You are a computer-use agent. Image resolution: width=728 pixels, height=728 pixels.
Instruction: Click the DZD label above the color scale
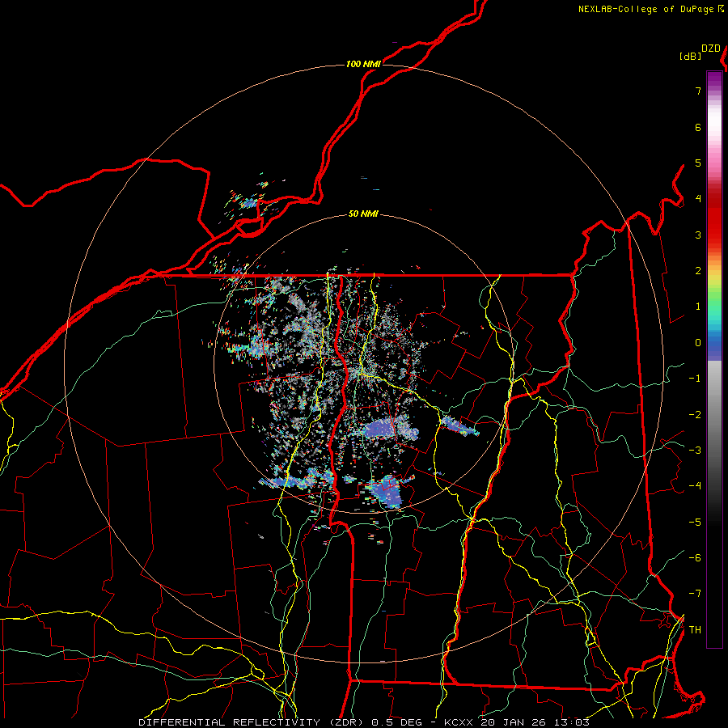click(711, 49)
